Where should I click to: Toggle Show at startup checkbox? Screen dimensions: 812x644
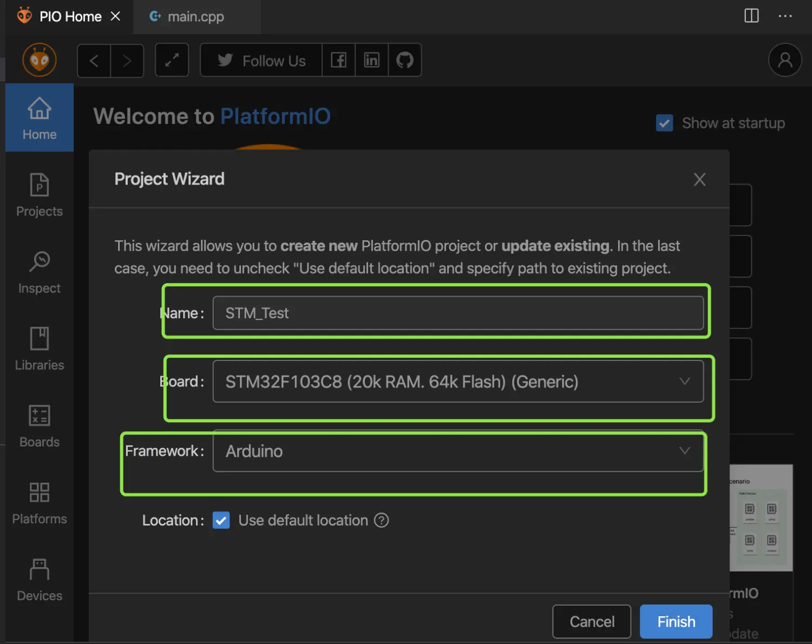pos(665,123)
